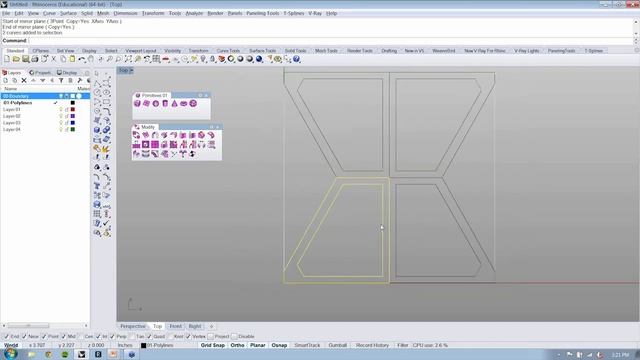Toggle Ortho in status bar

237,345
